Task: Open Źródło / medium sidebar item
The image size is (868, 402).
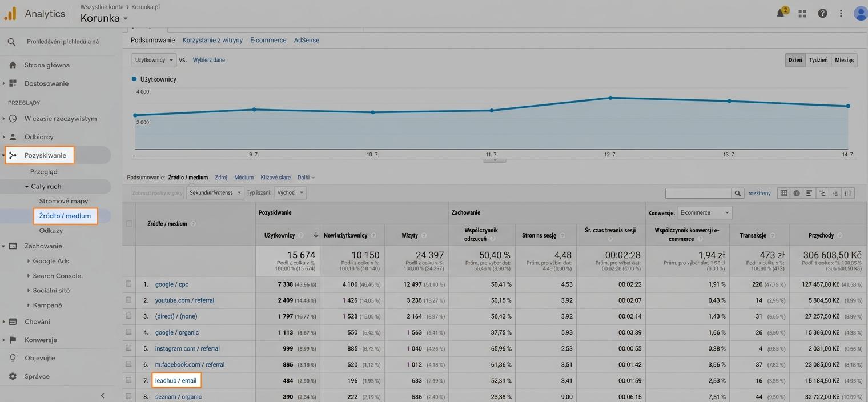Action: pyautogui.click(x=65, y=216)
